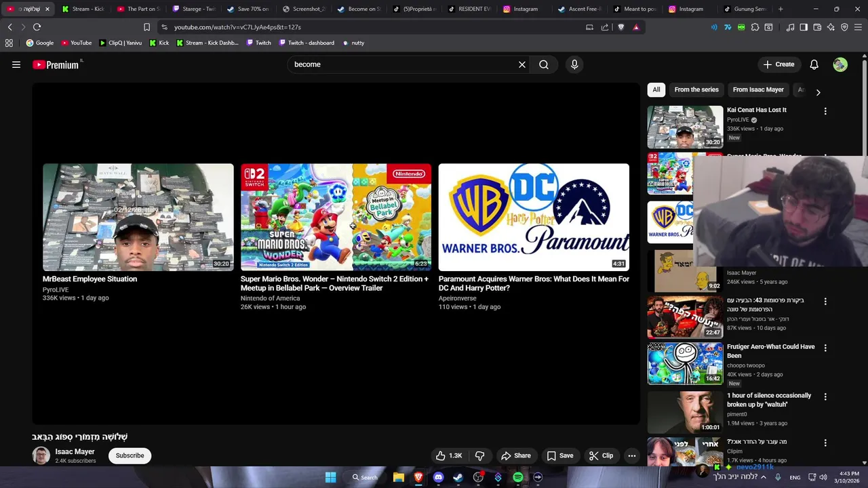Screen dimensions: 868x488
Task: Open options for '1 hour of silence' video
Action: pos(825,396)
